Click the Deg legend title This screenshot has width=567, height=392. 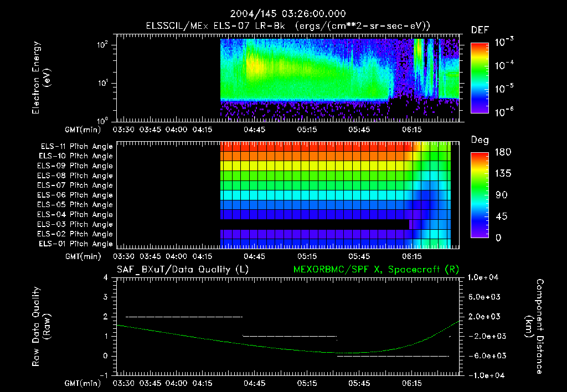(480, 140)
